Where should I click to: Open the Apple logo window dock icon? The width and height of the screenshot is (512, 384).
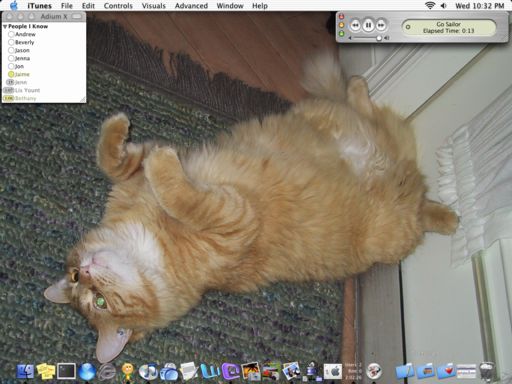click(x=333, y=371)
